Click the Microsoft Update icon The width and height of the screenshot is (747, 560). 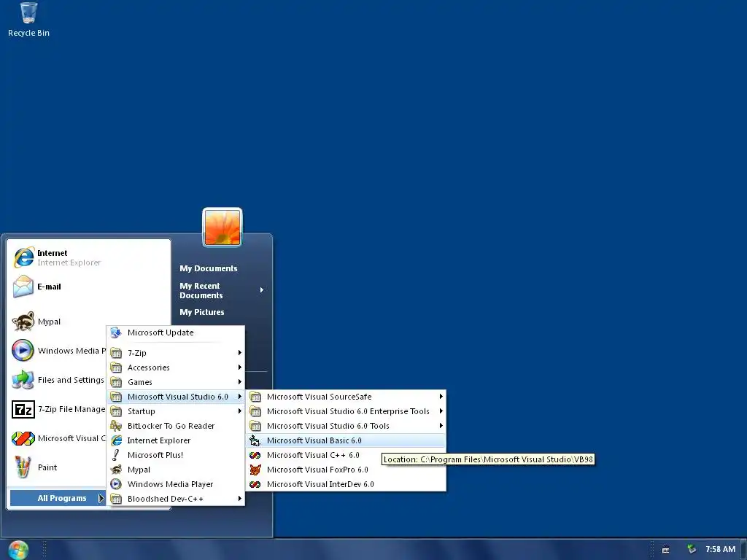(x=116, y=332)
